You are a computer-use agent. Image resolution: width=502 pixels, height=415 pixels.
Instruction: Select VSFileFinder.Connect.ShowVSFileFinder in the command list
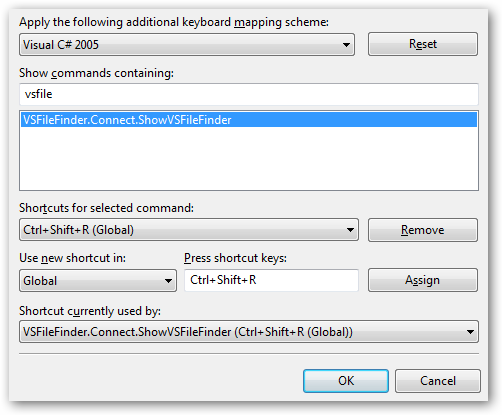point(249,120)
